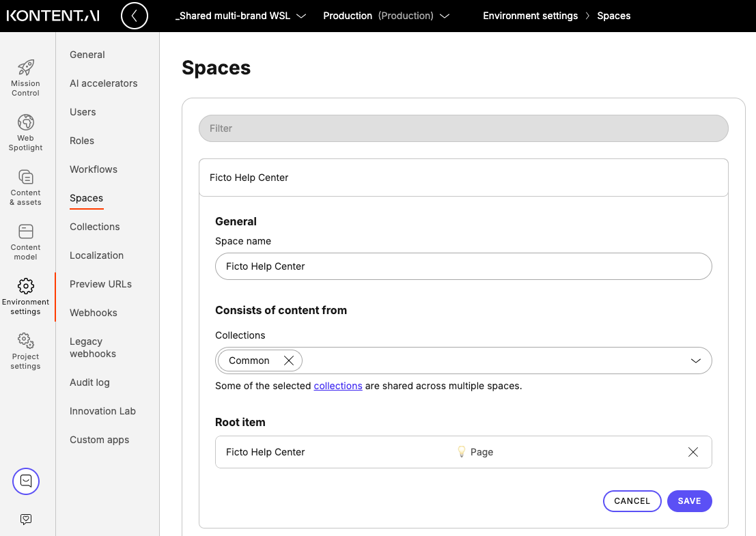The height and width of the screenshot is (536, 756).
Task: Follow the collections hyperlink
Action: 338,386
